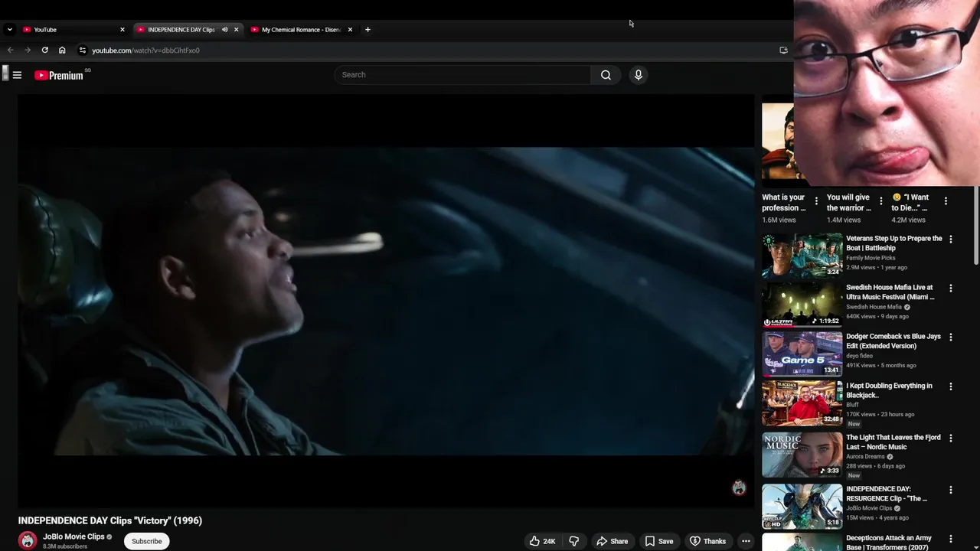Click 'What is your profession' short title
The width and height of the screenshot is (980, 551).
tap(783, 203)
